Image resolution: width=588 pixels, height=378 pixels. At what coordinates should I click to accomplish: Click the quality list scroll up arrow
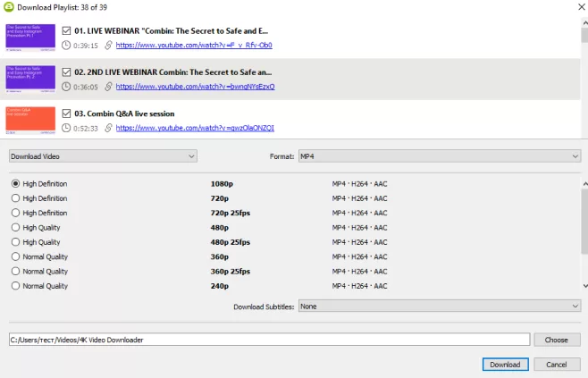coord(585,184)
